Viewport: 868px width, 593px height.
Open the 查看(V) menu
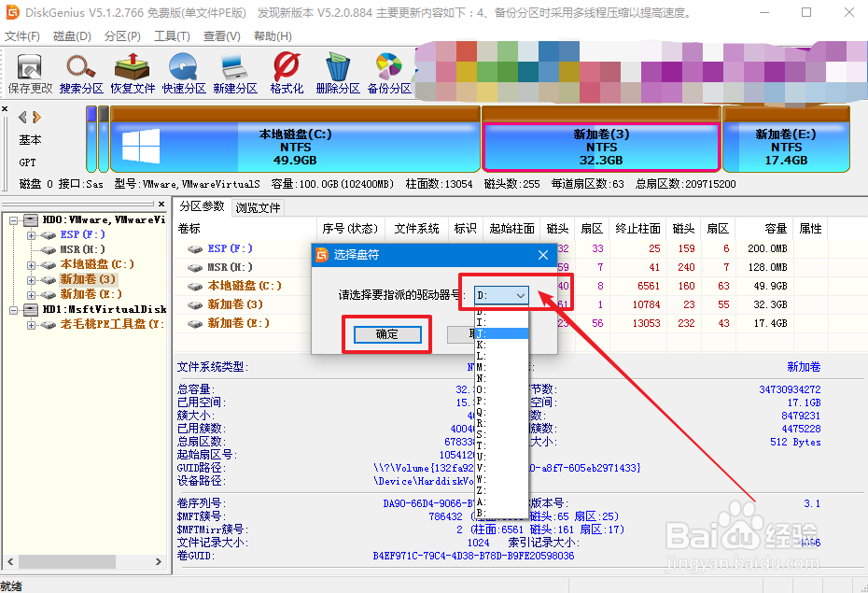point(221,36)
